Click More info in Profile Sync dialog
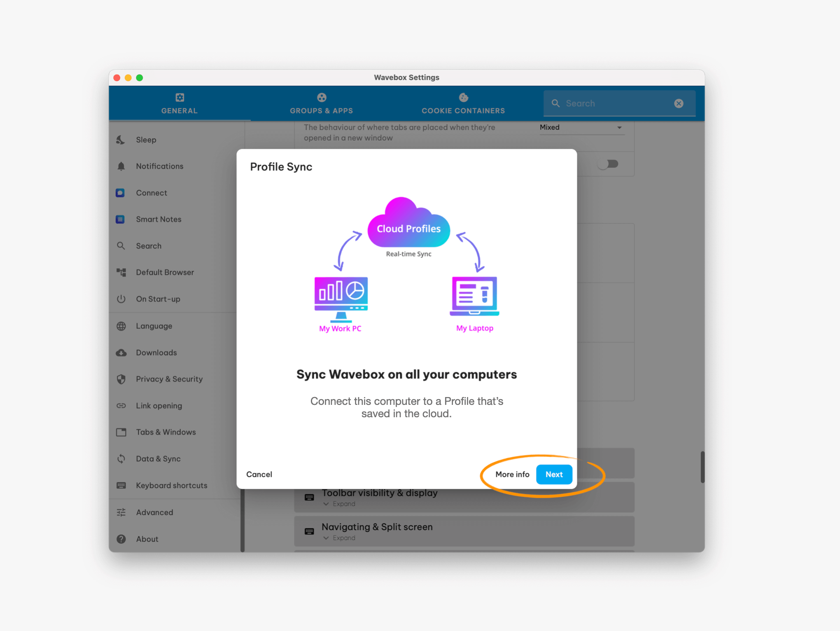 tap(512, 474)
